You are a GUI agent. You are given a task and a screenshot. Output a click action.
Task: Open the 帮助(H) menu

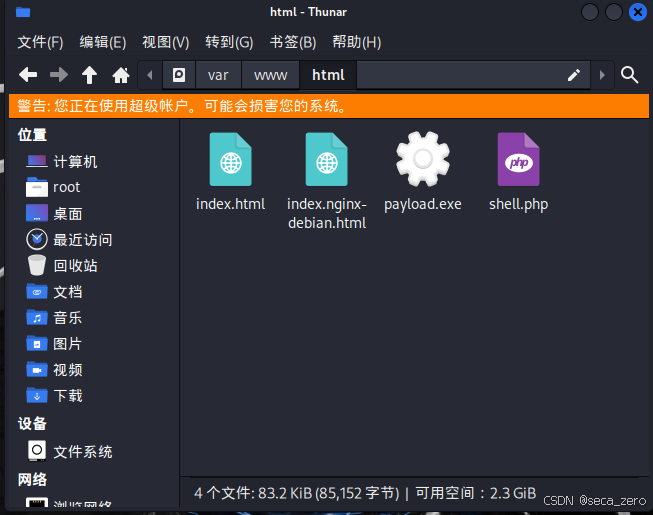[356, 42]
